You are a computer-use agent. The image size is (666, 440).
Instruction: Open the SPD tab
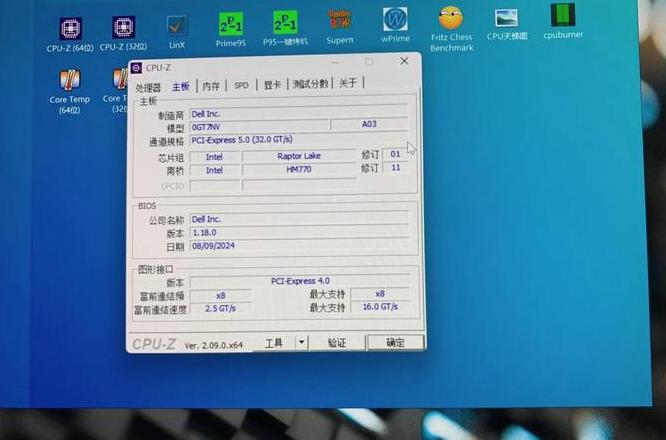click(241, 85)
